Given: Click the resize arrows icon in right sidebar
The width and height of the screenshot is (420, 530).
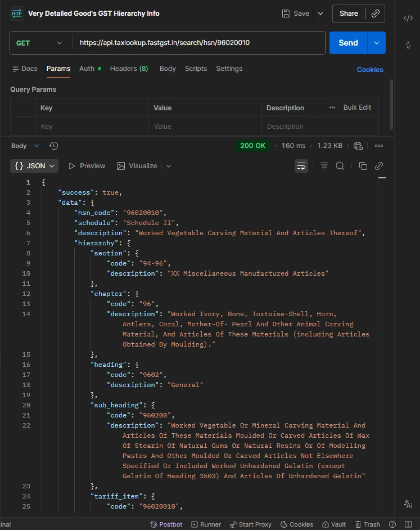Looking at the screenshot, I should [408, 45].
